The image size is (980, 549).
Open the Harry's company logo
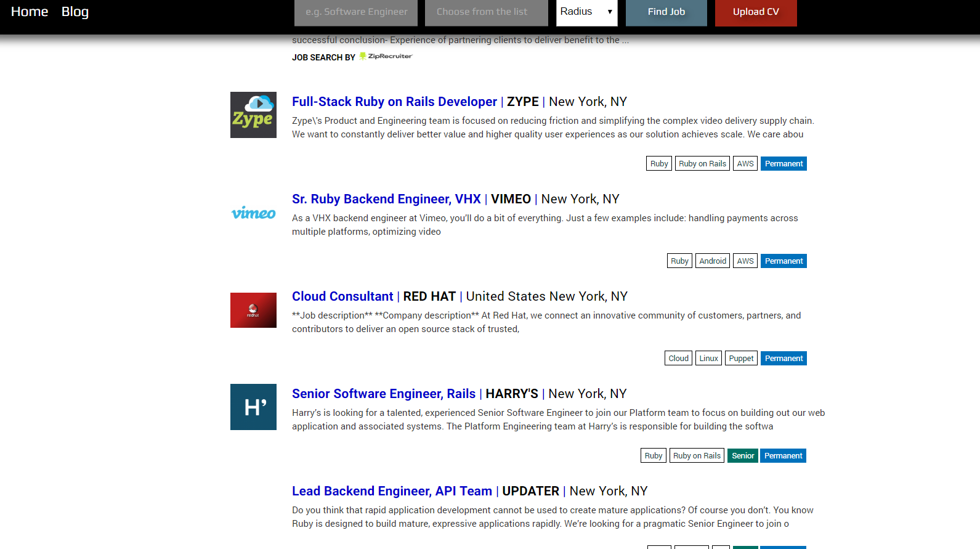click(x=253, y=407)
